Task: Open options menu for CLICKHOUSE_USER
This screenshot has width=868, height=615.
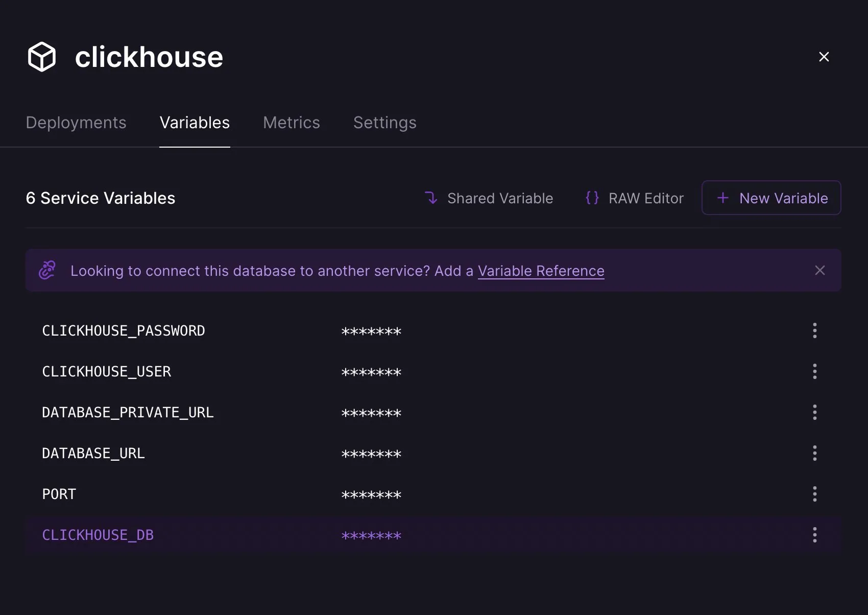Action: [x=815, y=371]
